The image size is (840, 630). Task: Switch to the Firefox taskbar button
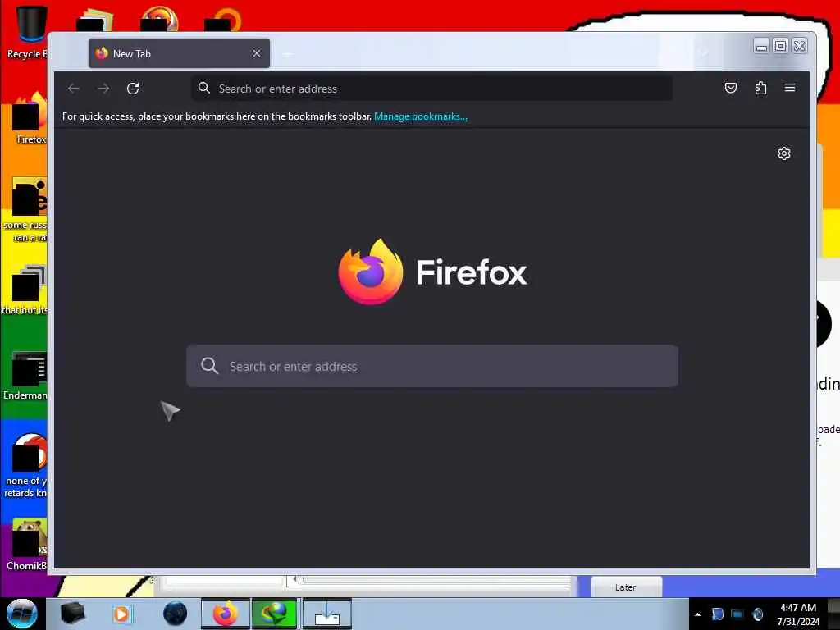pyautogui.click(x=226, y=614)
